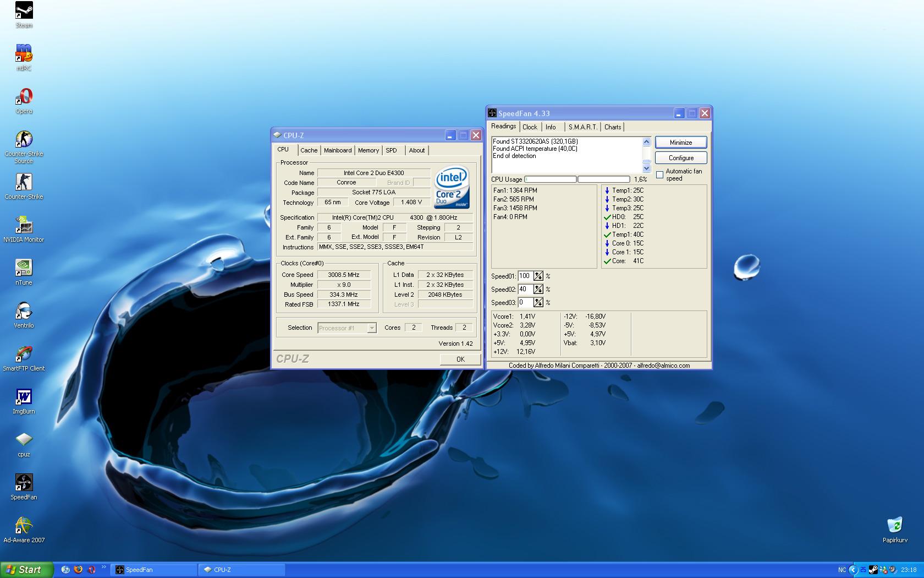Enable Automatic fan speed checkbox
This screenshot has height=578, width=924.
pos(659,175)
